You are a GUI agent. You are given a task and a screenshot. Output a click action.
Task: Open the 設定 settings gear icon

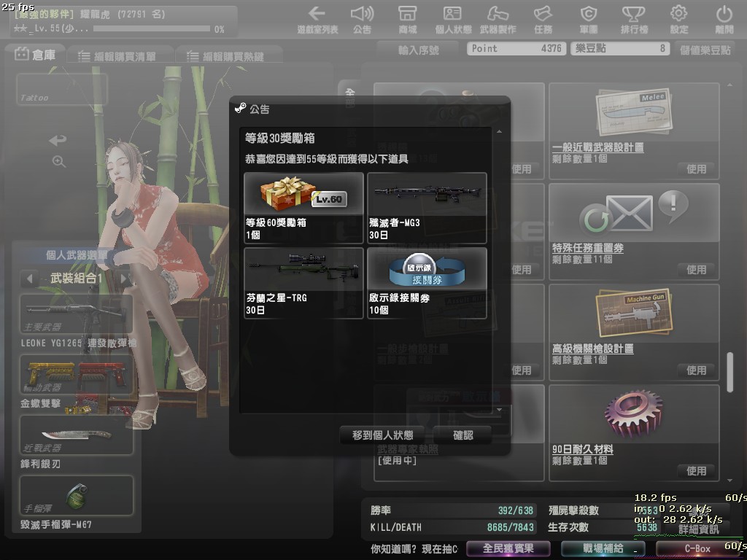(678, 15)
